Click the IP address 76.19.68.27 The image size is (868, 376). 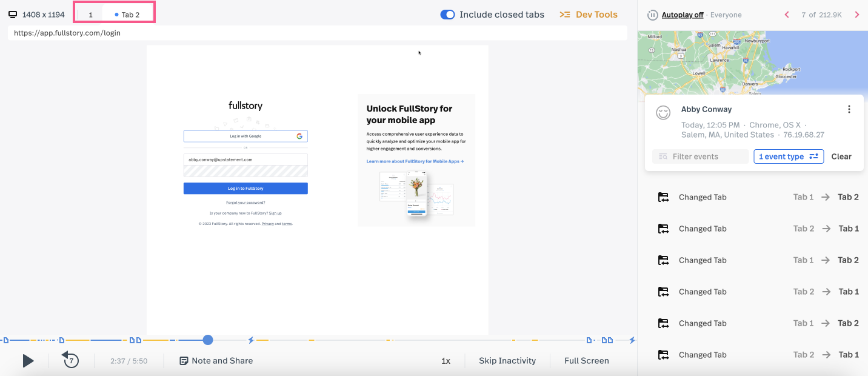click(804, 135)
